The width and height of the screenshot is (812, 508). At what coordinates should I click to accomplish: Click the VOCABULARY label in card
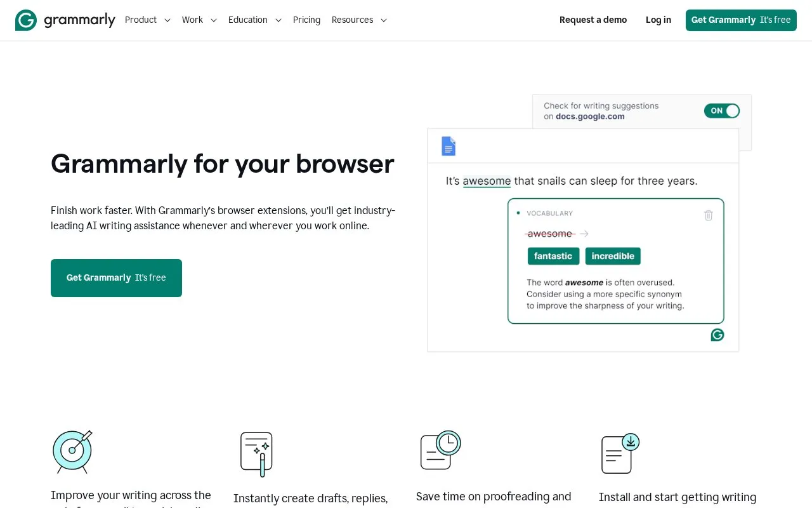click(x=549, y=213)
